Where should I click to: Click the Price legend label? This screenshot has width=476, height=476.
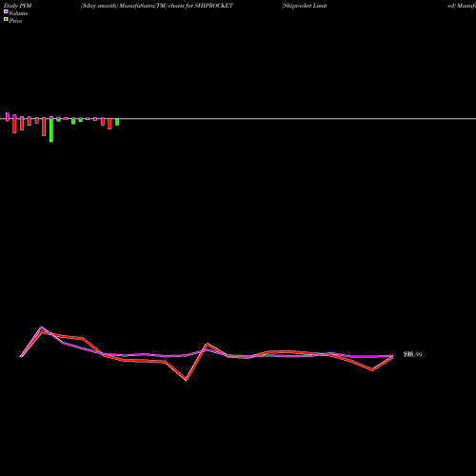15,21
